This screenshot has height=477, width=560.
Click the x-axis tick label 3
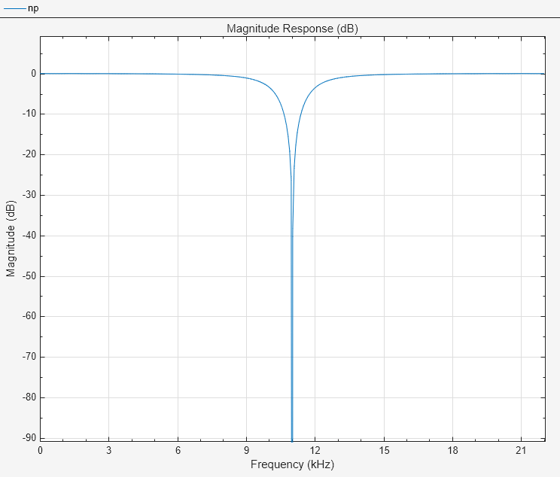tap(109, 451)
